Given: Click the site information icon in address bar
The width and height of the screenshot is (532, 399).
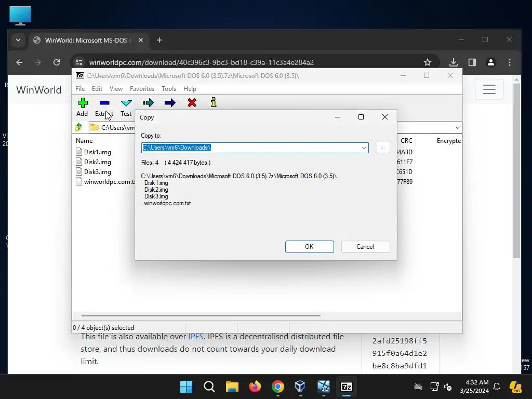Looking at the screenshot, I should pyautogui.click(x=79, y=62).
